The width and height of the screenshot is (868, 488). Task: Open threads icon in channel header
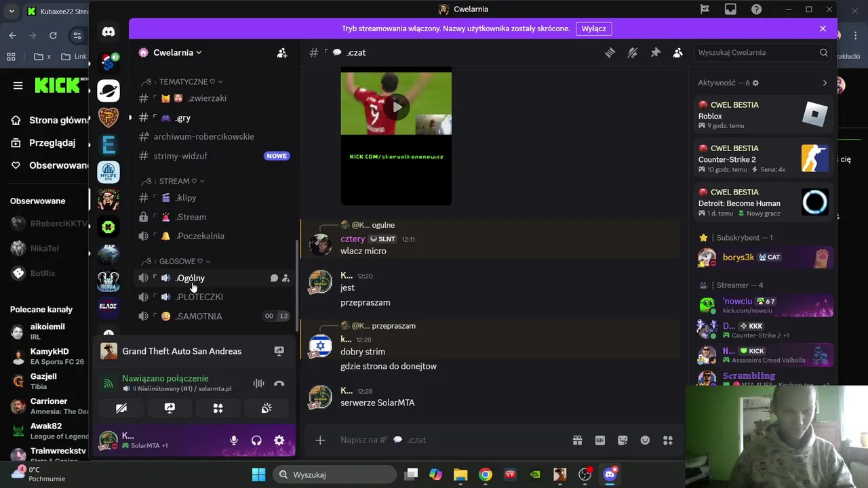(610, 52)
